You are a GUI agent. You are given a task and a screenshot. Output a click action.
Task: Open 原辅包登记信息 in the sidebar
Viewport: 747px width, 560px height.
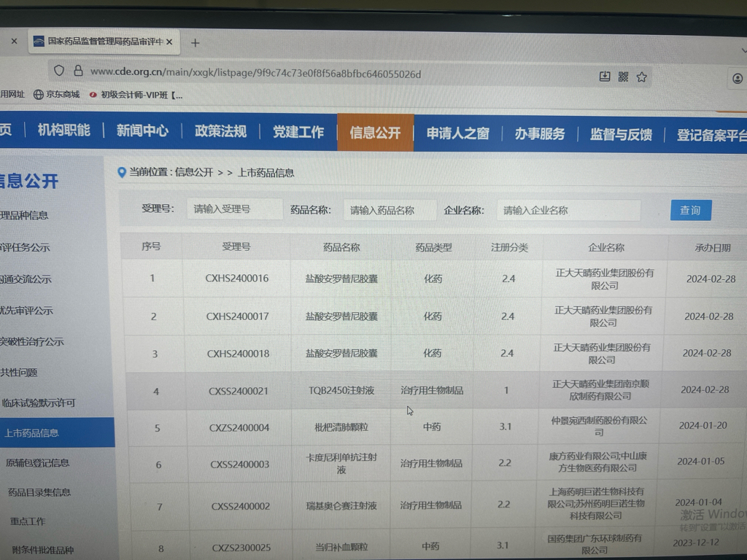(38, 462)
